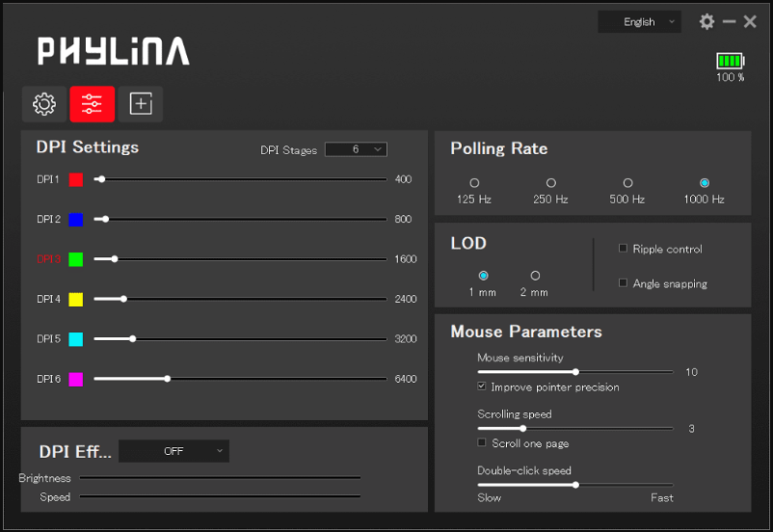
Task: Click the green battery level icon
Action: (730, 61)
